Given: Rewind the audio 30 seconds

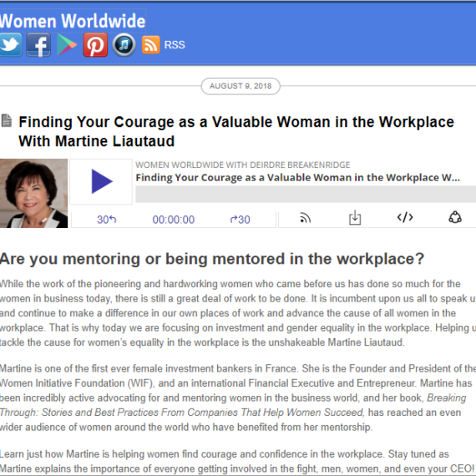Looking at the screenshot, I should pos(107,219).
